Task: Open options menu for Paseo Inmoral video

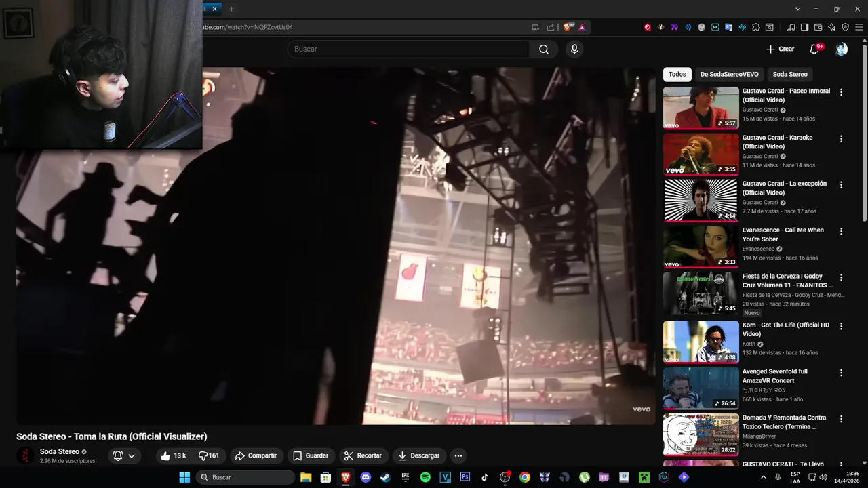Action: coord(842,92)
